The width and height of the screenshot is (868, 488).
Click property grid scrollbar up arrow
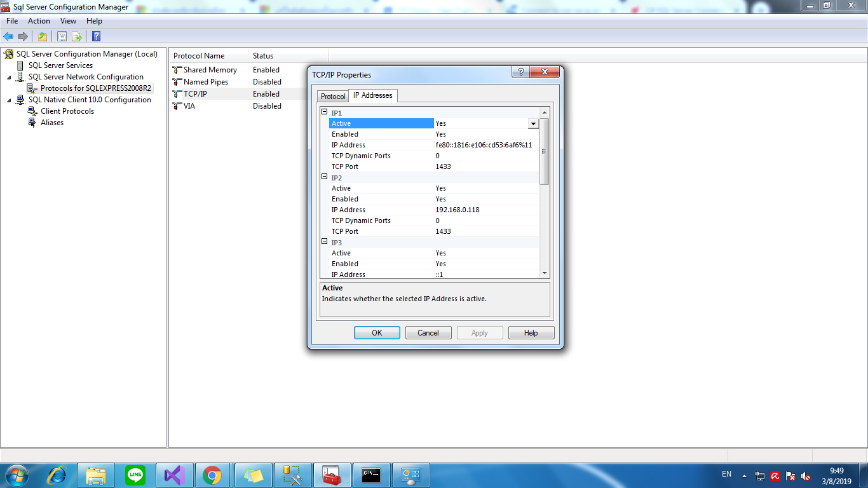[x=544, y=112]
